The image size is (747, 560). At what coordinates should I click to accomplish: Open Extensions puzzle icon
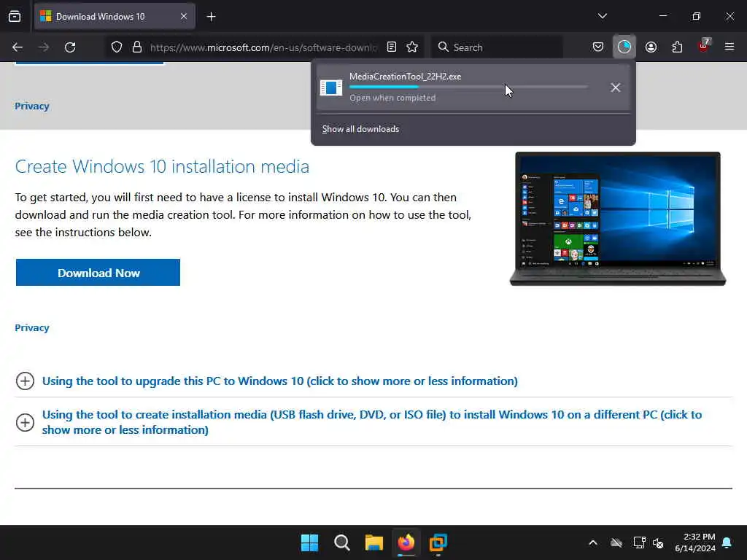coord(677,47)
